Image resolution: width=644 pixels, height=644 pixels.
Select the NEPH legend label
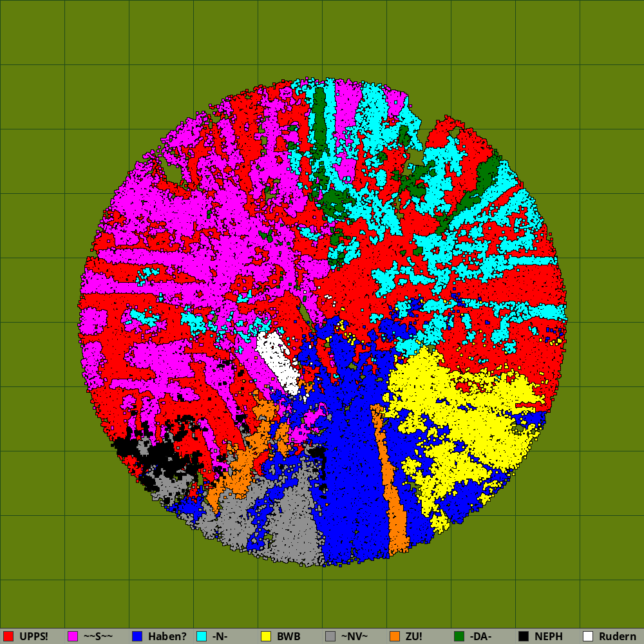pyautogui.click(x=549, y=636)
